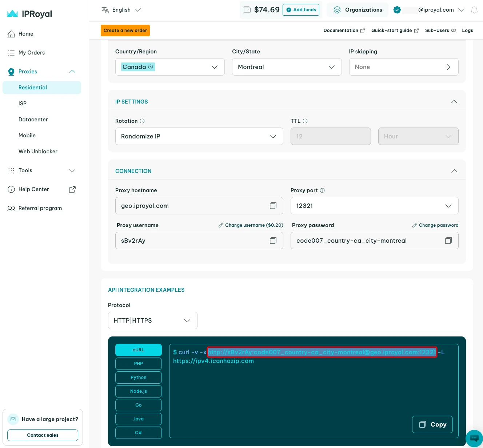Copy the cURL code example
483x448 pixels.
pos(432,424)
